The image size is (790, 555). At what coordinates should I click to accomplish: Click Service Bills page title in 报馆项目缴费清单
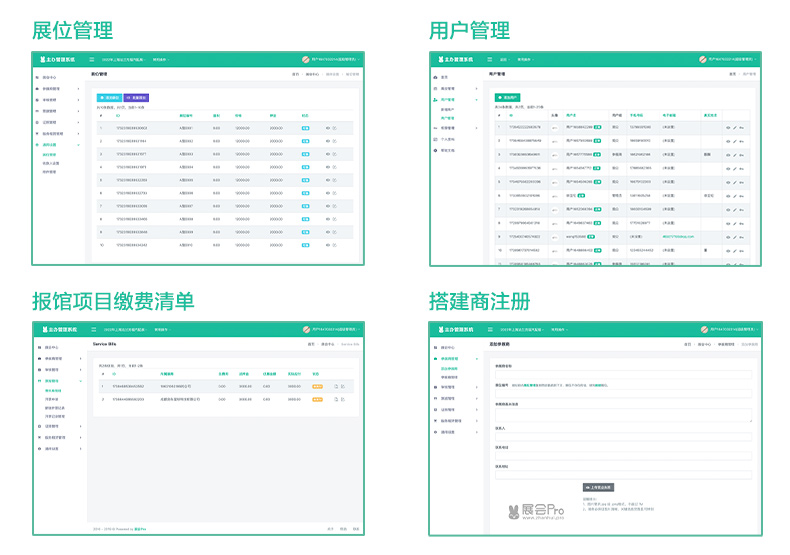pyautogui.click(x=105, y=344)
